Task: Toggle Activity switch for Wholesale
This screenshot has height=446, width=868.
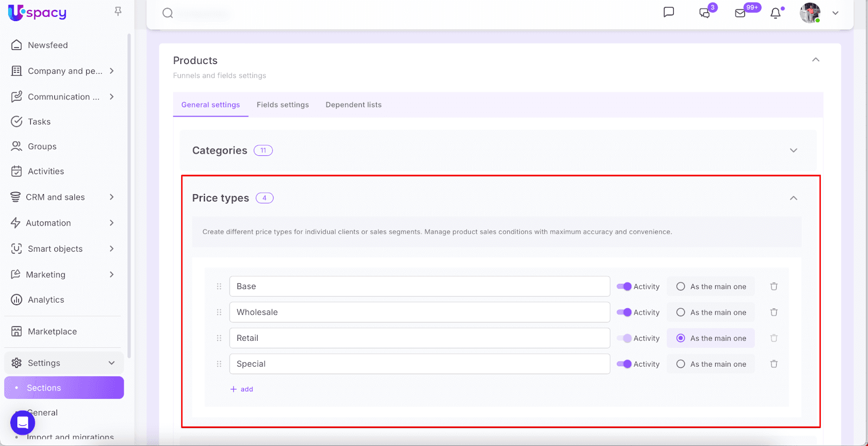Action: 624,313
